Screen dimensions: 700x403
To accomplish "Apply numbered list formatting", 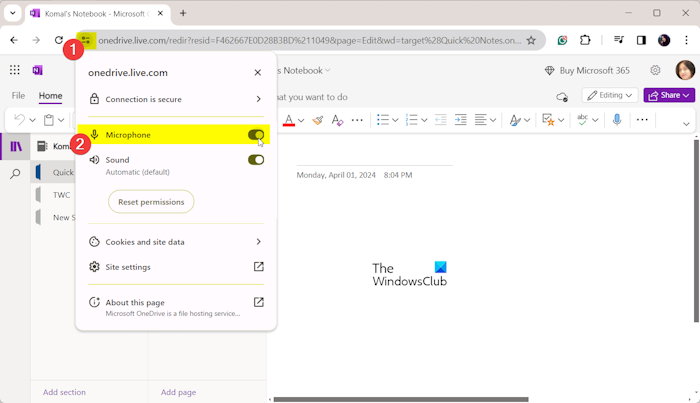I will 411,120.
